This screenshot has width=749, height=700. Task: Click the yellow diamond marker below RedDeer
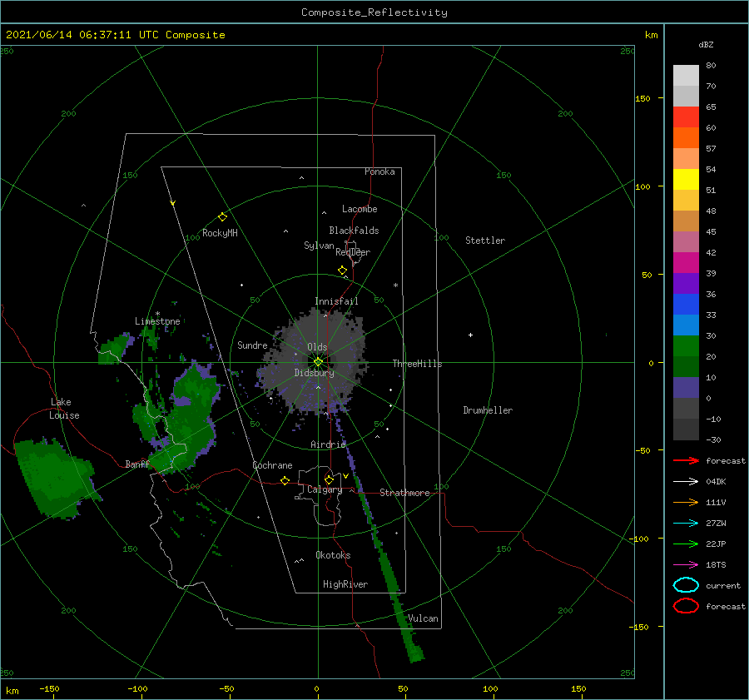coord(343,271)
